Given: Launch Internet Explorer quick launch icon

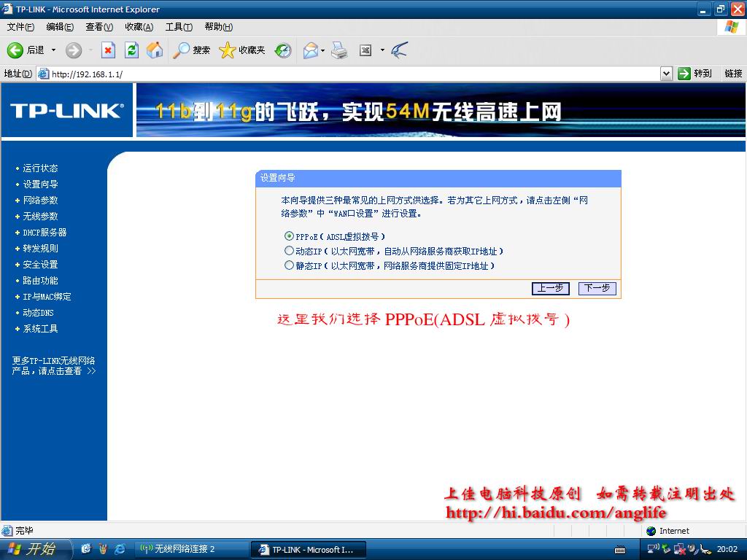Looking at the screenshot, I should pos(120,549).
